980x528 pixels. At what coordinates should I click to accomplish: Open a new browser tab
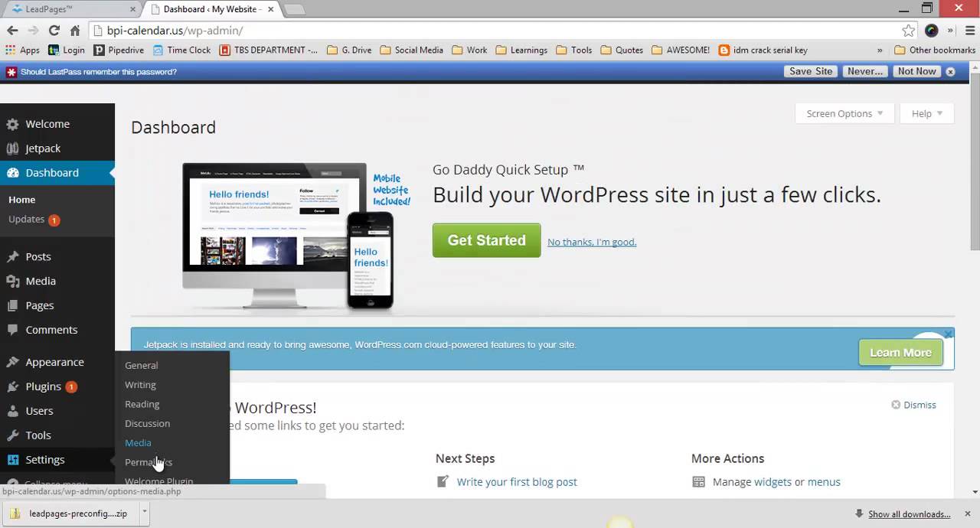pyautogui.click(x=294, y=9)
